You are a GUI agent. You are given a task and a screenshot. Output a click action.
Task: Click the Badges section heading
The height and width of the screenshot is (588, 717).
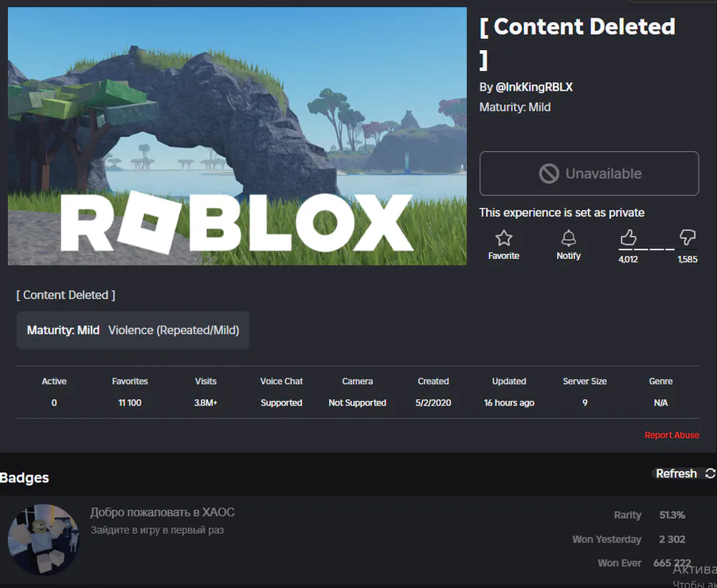pyautogui.click(x=24, y=478)
